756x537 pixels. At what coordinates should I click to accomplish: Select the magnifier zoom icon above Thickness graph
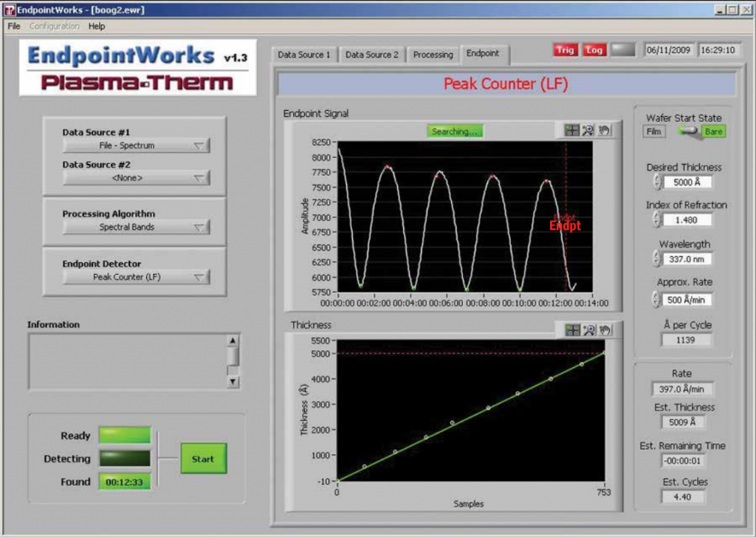click(588, 329)
